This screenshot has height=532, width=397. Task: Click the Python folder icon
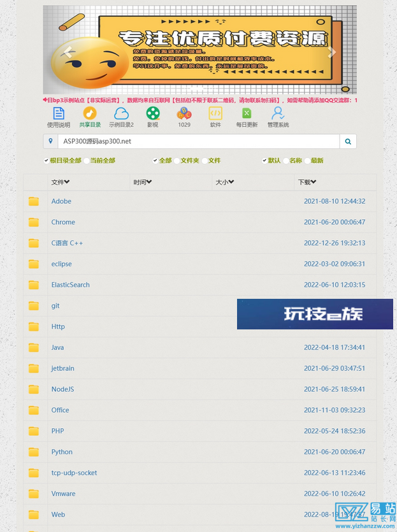point(34,452)
